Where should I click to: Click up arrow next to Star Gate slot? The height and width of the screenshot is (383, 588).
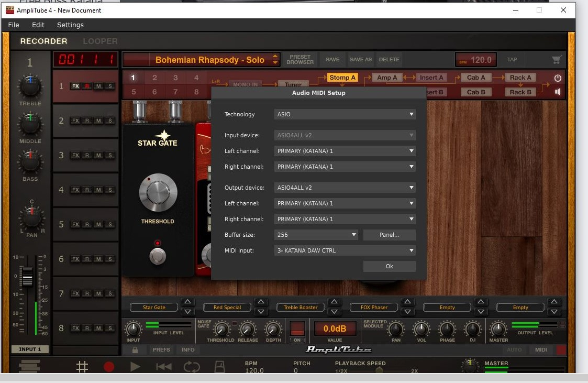pos(187,302)
